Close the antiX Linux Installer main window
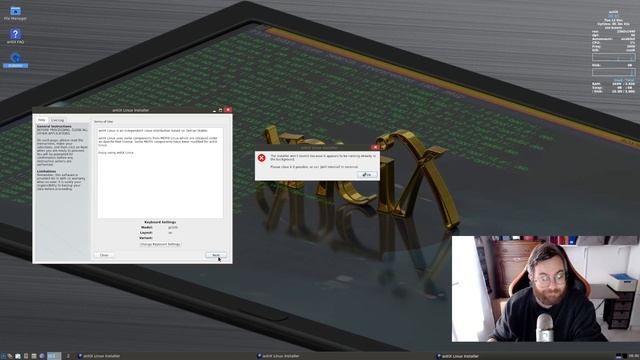 tap(228, 110)
